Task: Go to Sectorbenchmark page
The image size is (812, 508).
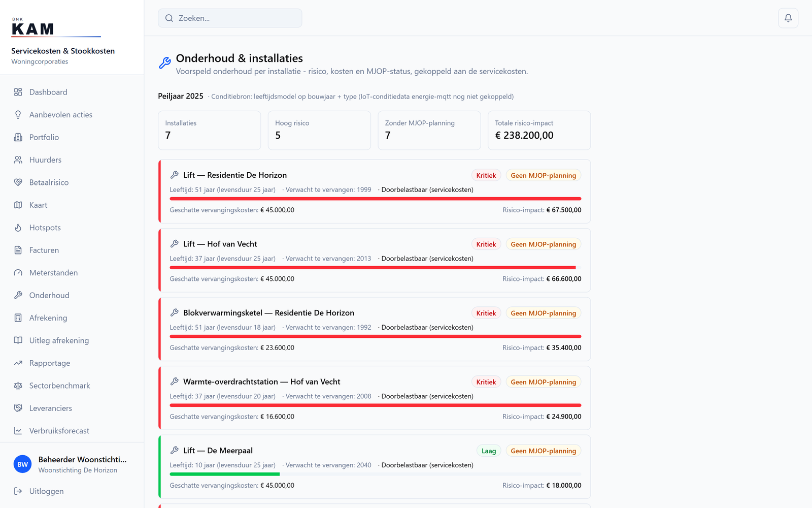Action: coord(72,386)
